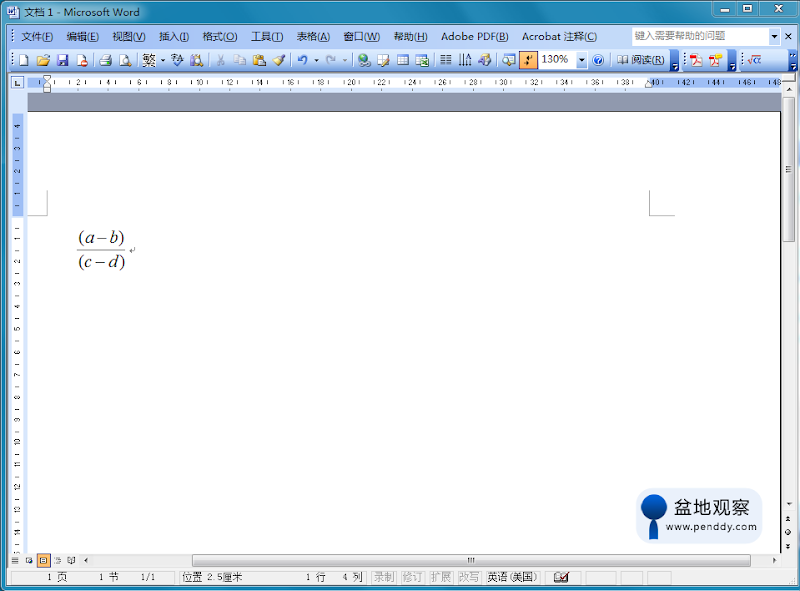The width and height of the screenshot is (800, 591).
Task: Expand the help question box dropdown
Action: [774, 36]
